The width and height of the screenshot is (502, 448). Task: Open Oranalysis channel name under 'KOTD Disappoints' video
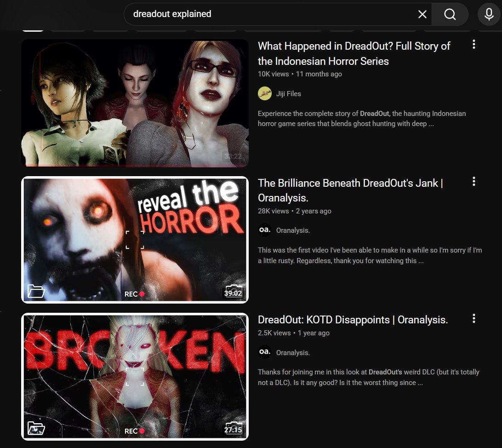(x=293, y=353)
